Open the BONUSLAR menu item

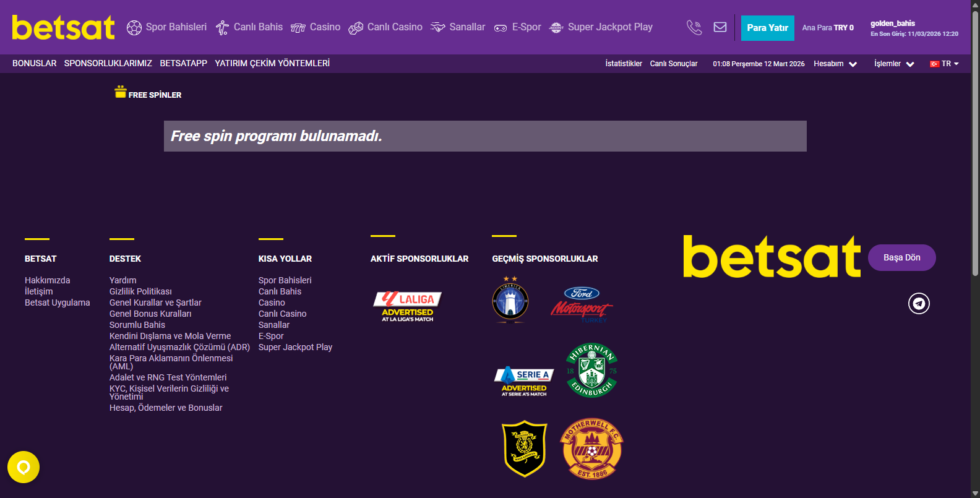pyautogui.click(x=35, y=63)
